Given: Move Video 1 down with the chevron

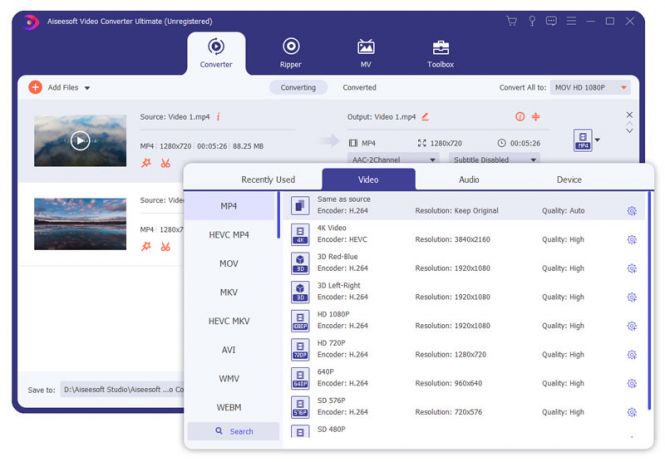Looking at the screenshot, I should pos(629,131).
